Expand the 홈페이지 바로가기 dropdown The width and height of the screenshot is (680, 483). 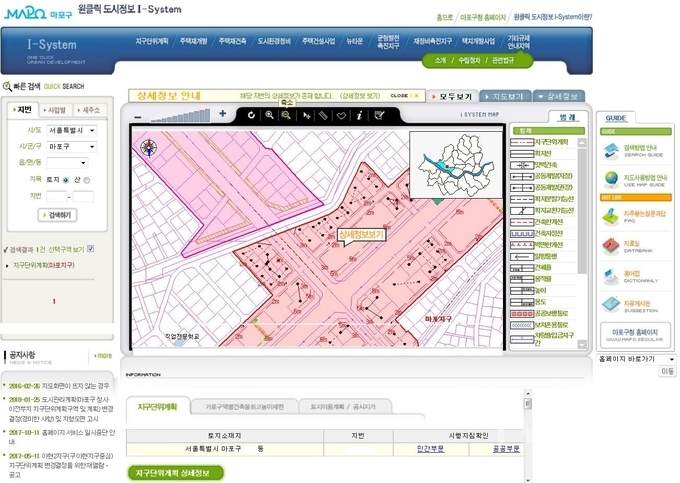pos(636,359)
